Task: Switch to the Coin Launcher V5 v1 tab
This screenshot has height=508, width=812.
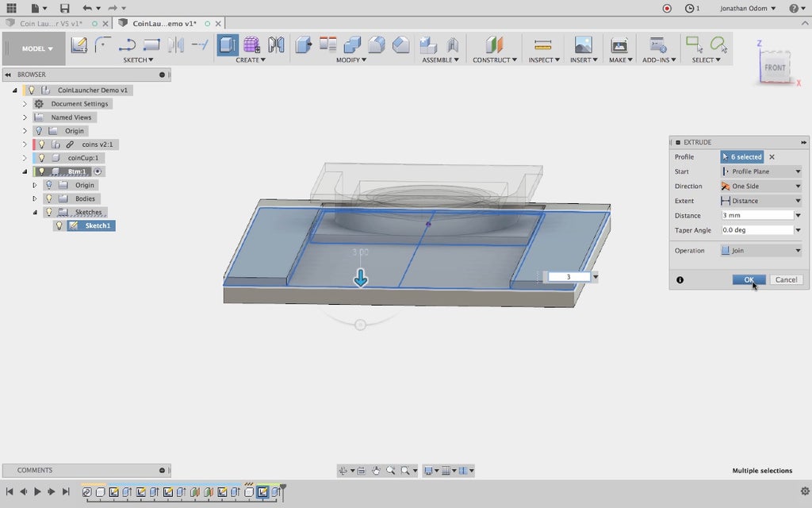Action: (51, 24)
